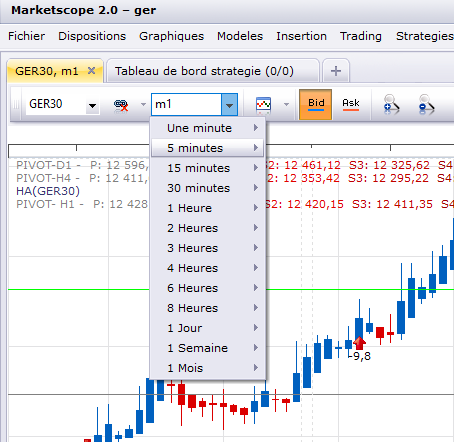Open the Graphiques menu

(x=171, y=36)
